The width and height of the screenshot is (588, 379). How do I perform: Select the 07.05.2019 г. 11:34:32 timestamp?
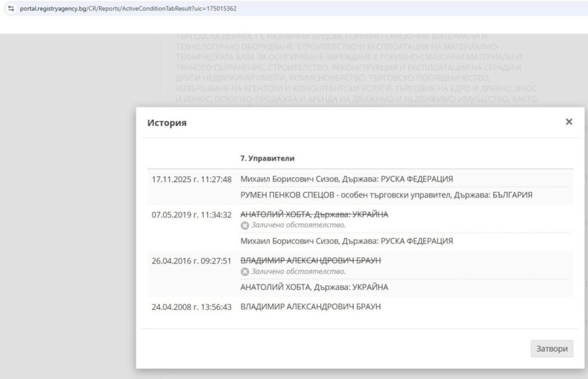coord(191,215)
